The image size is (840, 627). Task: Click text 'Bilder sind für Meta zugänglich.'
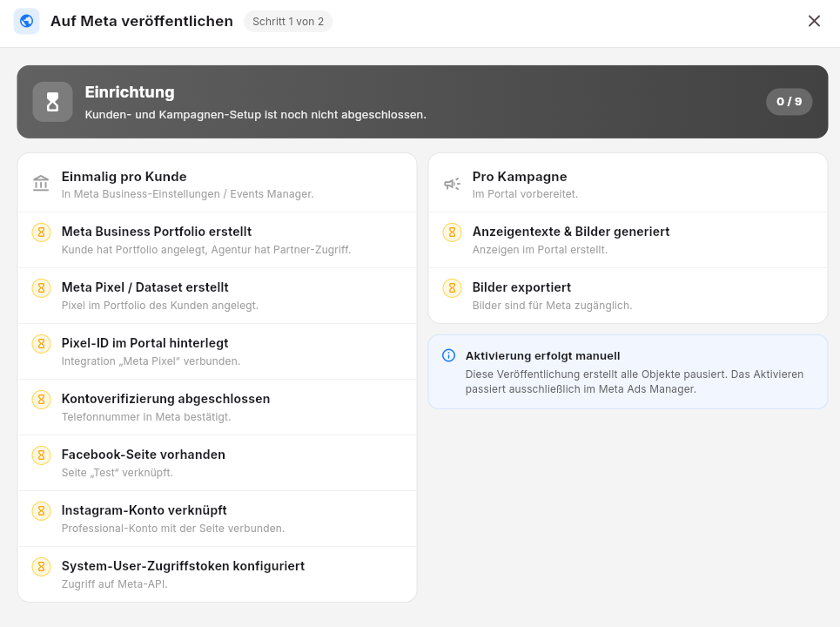pyautogui.click(x=553, y=306)
